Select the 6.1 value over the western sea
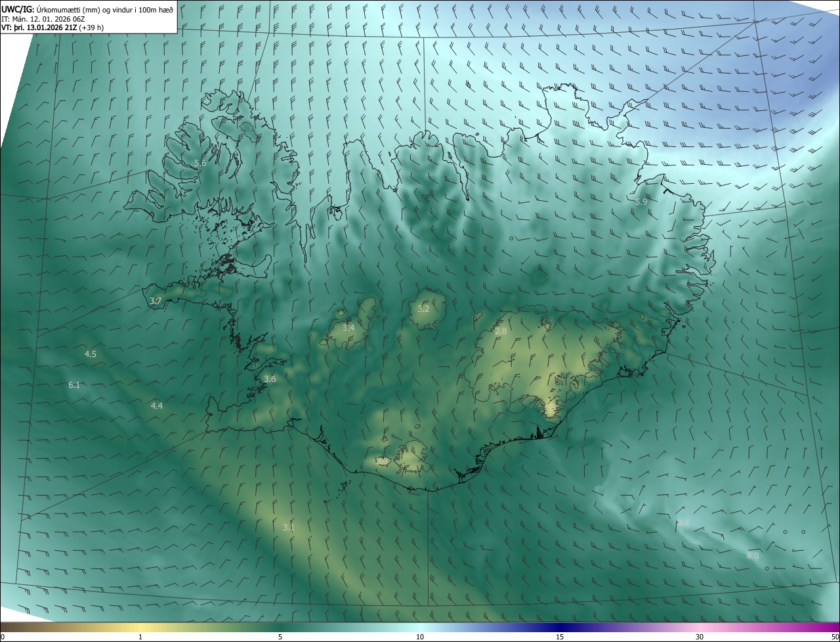The width and height of the screenshot is (840, 642). (x=74, y=385)
